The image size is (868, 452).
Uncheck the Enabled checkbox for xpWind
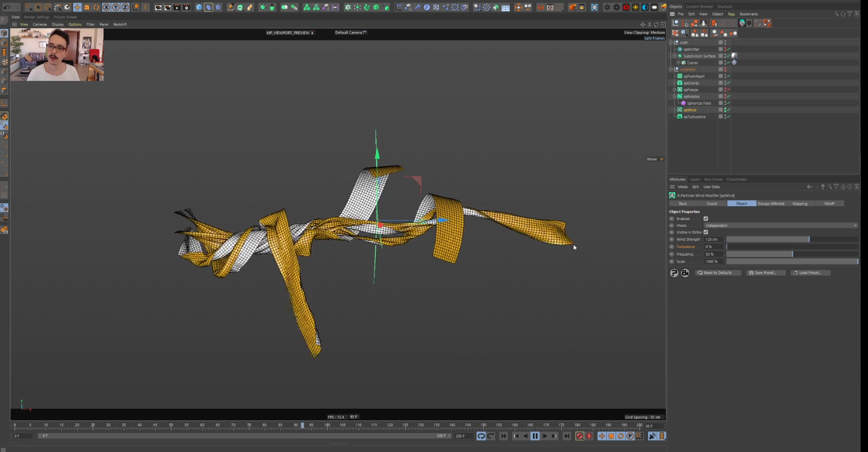pos(706,219)
